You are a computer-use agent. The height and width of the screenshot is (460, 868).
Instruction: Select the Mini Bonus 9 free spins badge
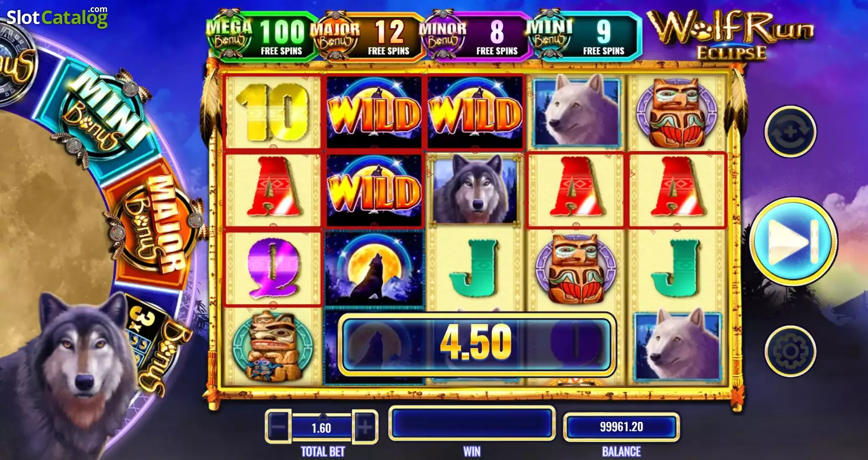583,36
